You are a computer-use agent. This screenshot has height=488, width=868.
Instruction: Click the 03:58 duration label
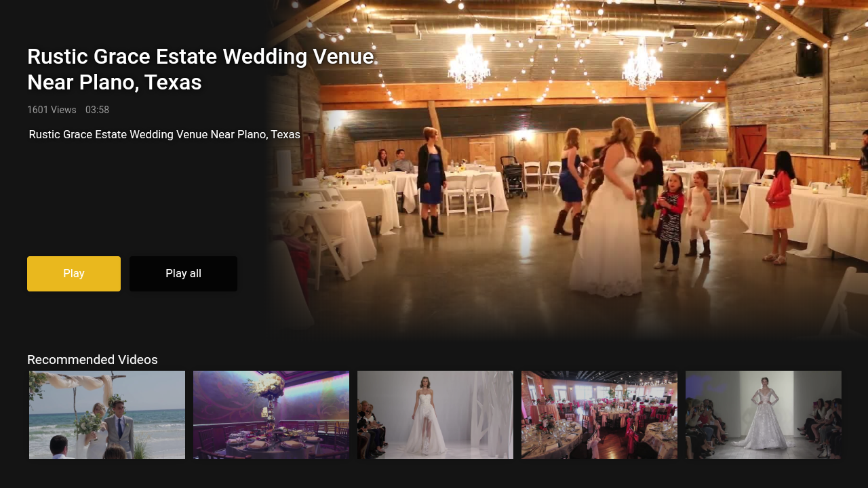pyautogui.click(x=97, y=110)
